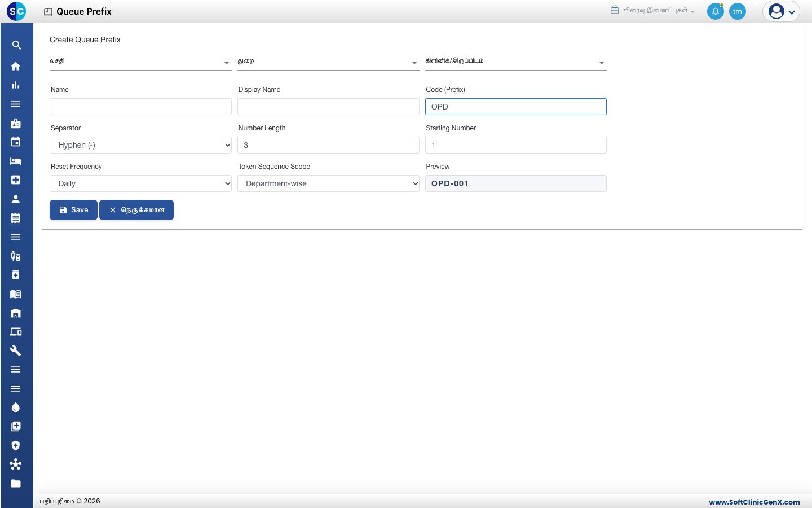Open the search icon in sidebar
The image size is (812, 508).
tap(16, 45)
